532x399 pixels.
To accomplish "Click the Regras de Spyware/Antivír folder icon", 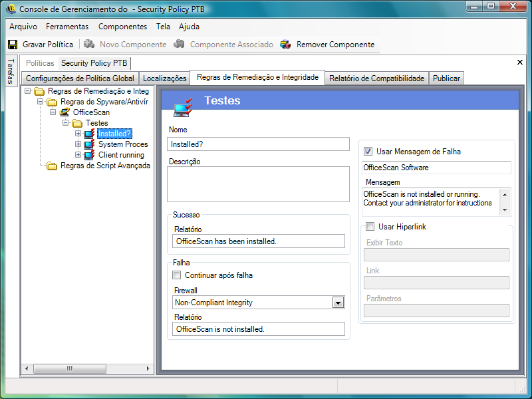I will point(52,102).
